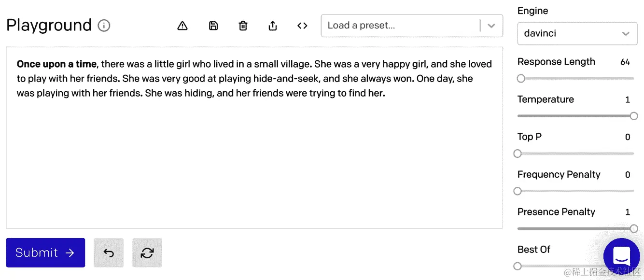Click the Frequency Penalty value 0
Image resolution: width=644 pixels, height=280 pixels.
[x=628, y=175]
